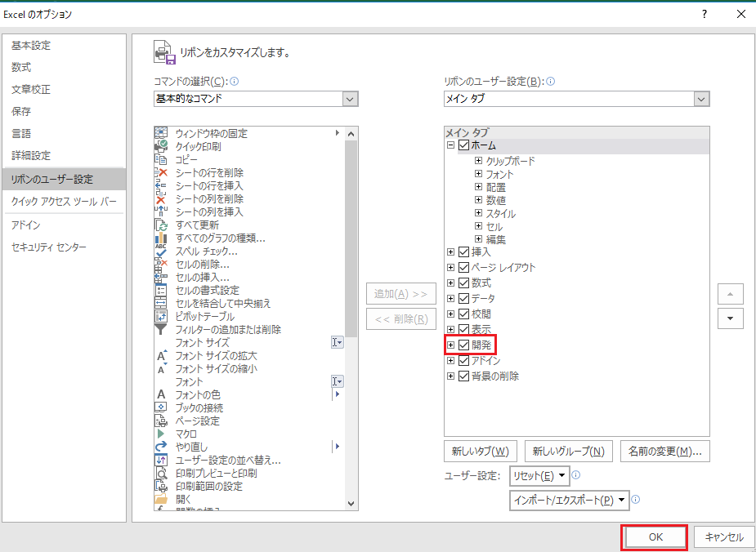Click the ウィンドウ枠の固定 command icon
756x552 pixels.
tap(160, 133)
